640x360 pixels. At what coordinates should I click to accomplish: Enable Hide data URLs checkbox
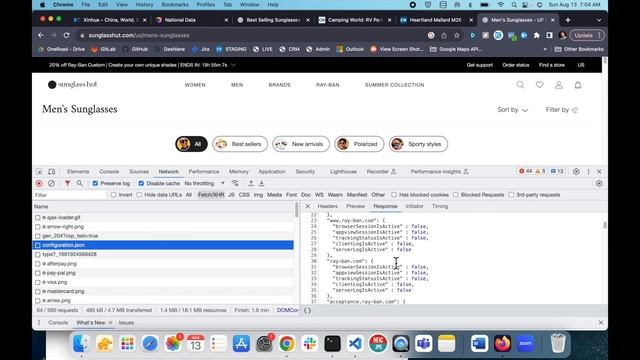(139, 195)
